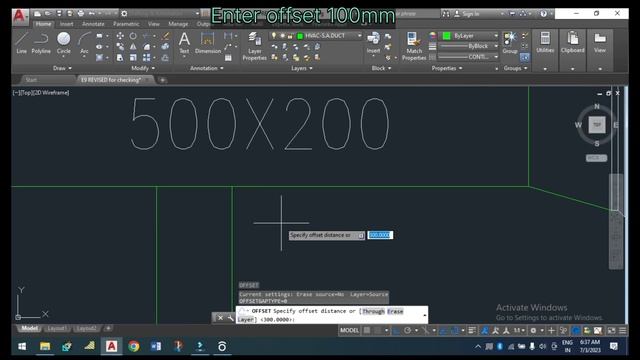Expand the Layers panel

click(x=302, y=68)
